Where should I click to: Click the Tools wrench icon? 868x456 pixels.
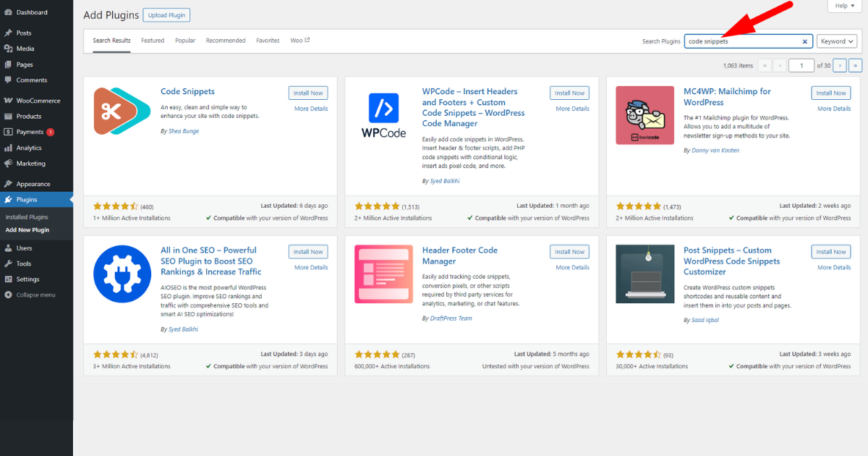pos(8,263)
